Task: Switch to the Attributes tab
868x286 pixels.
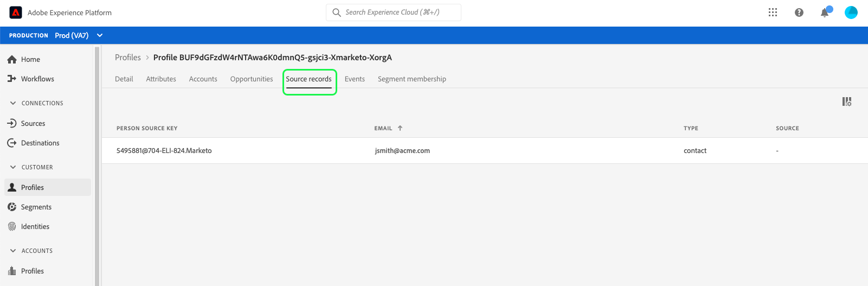Action: pos(161,79)
